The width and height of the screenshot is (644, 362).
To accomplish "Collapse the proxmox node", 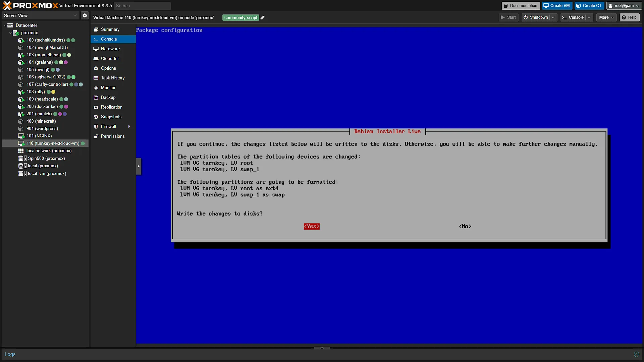I will tap(10, 33).
